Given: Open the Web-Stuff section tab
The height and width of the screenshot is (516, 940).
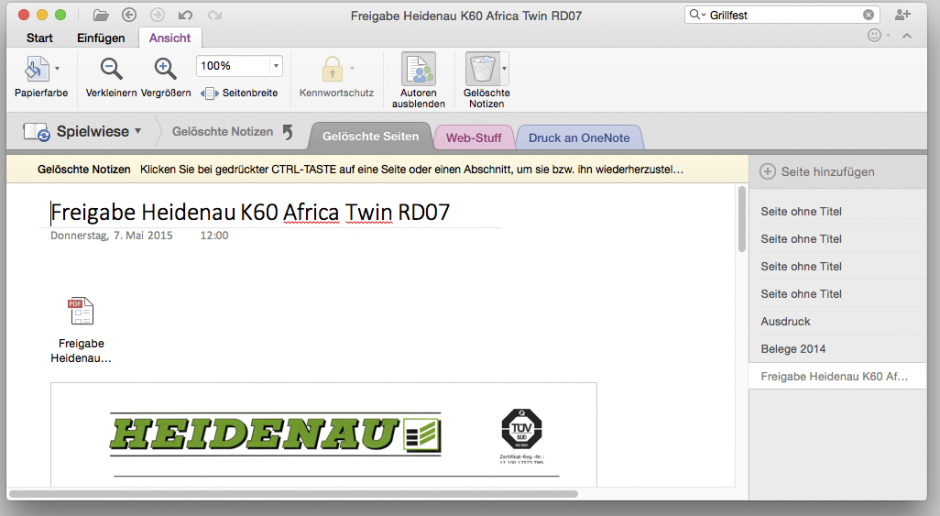Looking at the screenshot, I should click(474, 138).
